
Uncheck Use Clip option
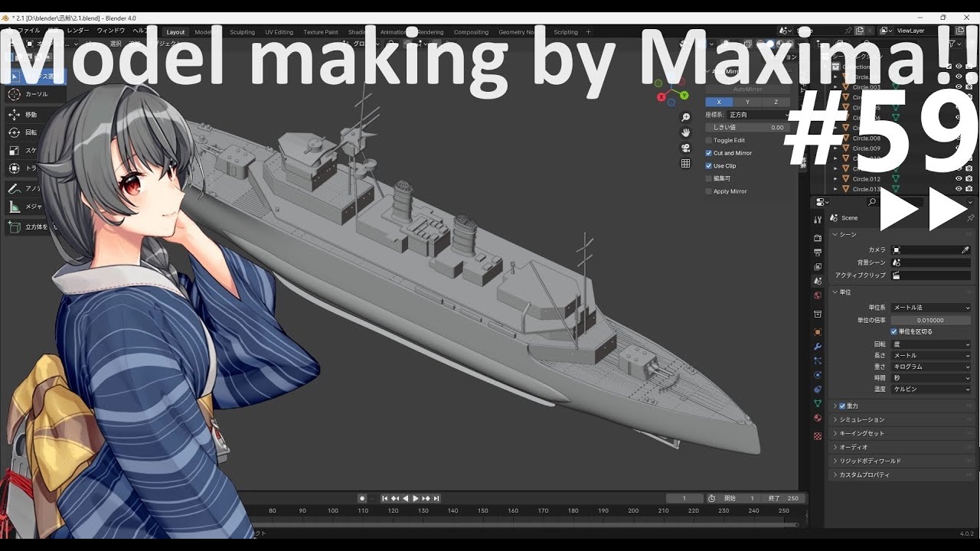click(708, 166)
